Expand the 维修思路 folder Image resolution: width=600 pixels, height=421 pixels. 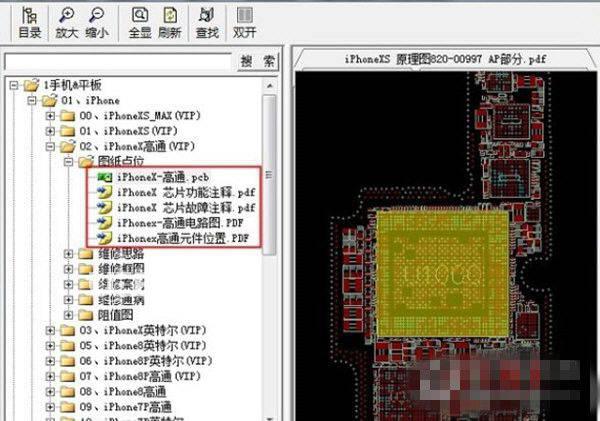(x=68, y=254)
